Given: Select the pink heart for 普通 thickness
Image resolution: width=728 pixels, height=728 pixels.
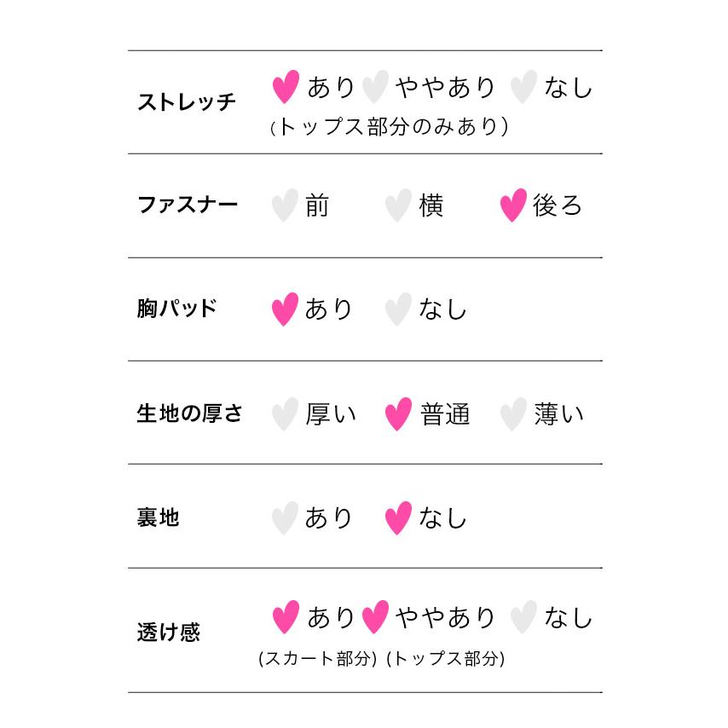Looking at the screenshot, I should 398,414.
